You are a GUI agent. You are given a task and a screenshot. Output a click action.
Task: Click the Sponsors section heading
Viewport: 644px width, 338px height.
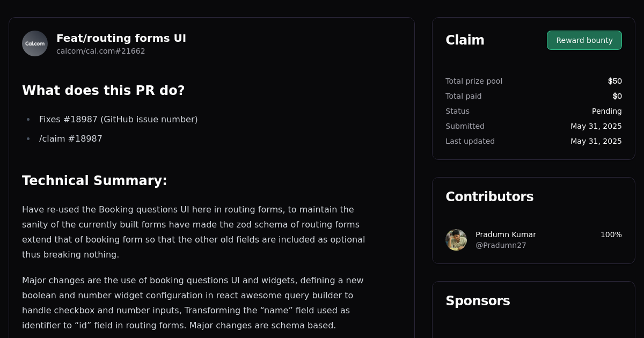(478, 300)
